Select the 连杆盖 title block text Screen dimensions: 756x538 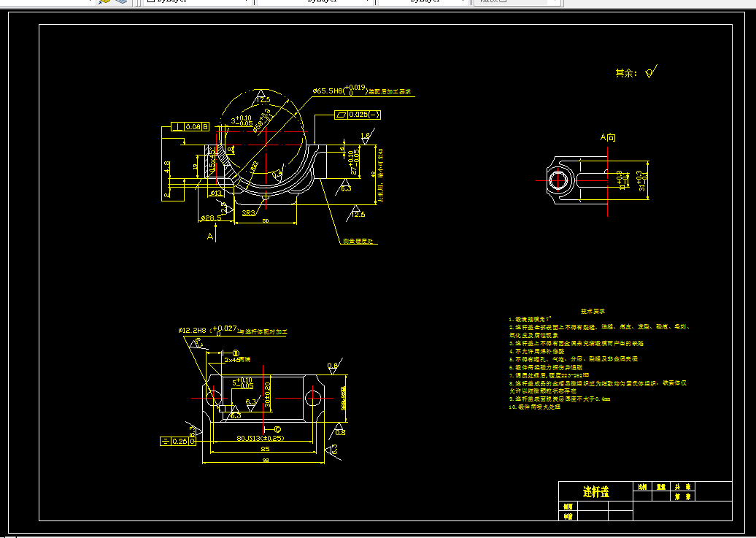pos(596,492)
